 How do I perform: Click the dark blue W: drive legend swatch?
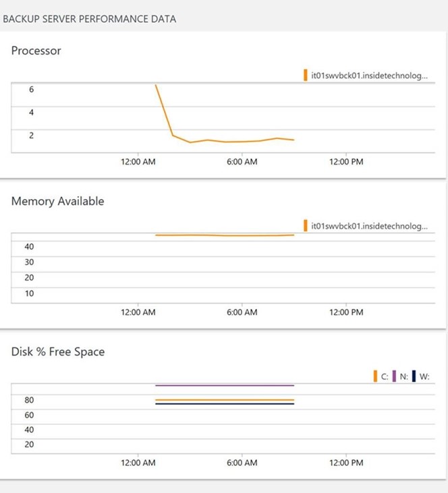pyautogui.click(x=414, y=376)
